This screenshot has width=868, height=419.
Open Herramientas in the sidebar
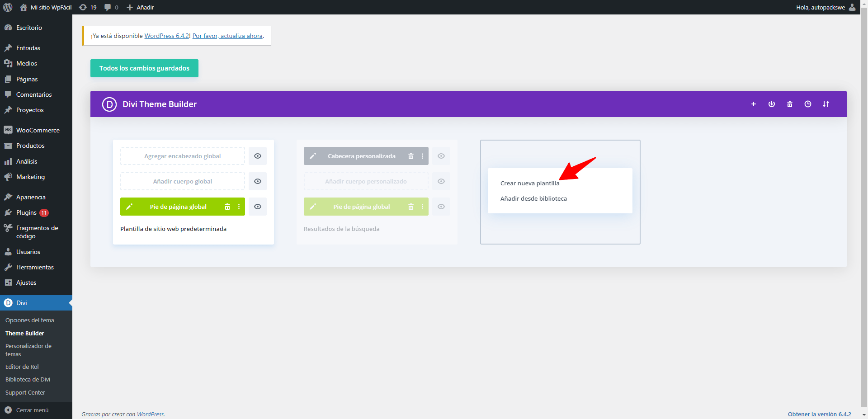[x=36, y=267]
